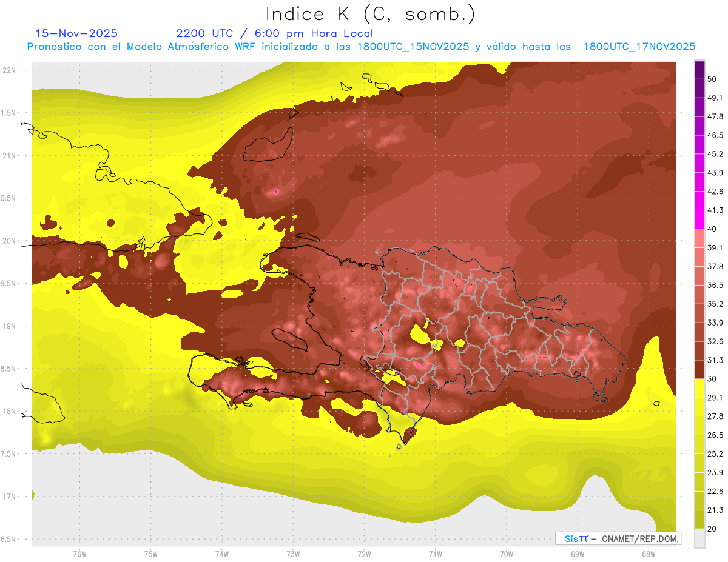Click the '18N' latitude label
This screenshot has height=562, width=728.
(x=10, y=412)
